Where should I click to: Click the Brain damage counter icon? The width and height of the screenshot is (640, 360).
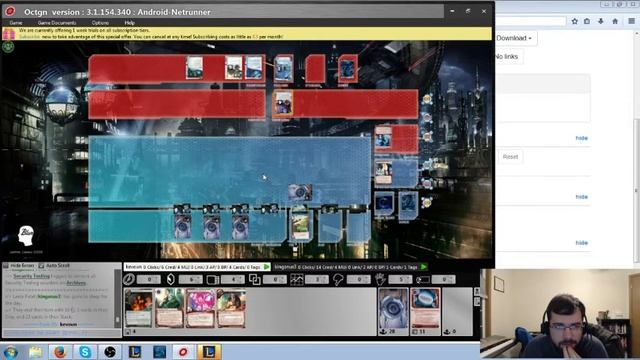(338, 280)
